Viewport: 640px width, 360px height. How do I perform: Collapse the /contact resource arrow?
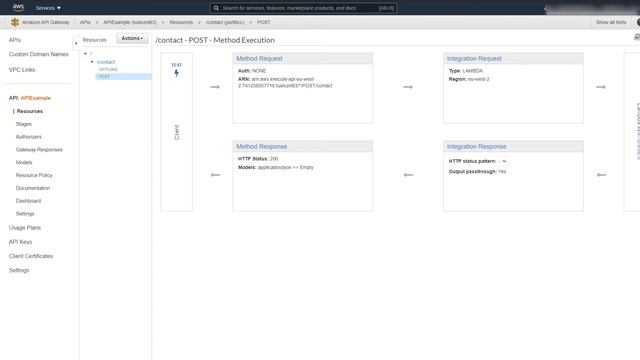click(x=92, y=62)
